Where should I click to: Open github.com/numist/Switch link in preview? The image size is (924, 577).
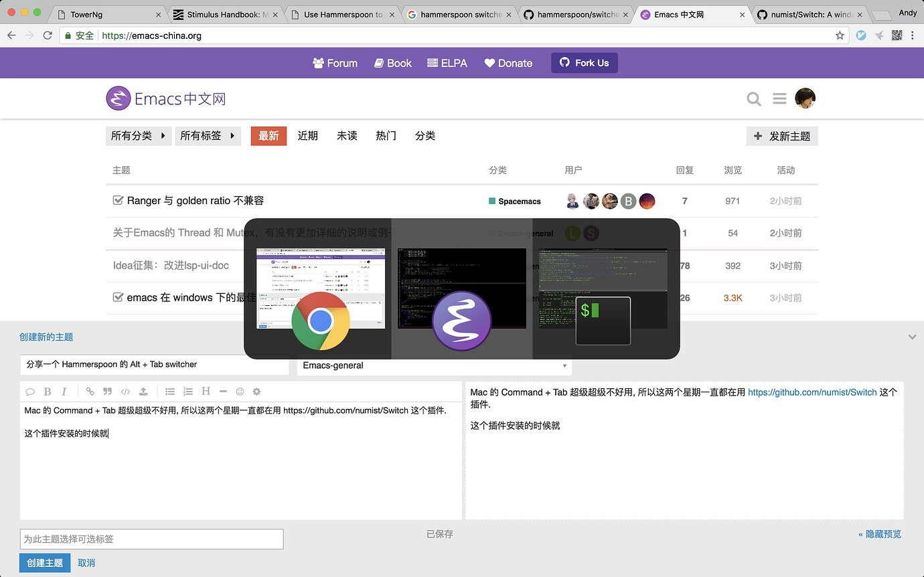point(812,392)
